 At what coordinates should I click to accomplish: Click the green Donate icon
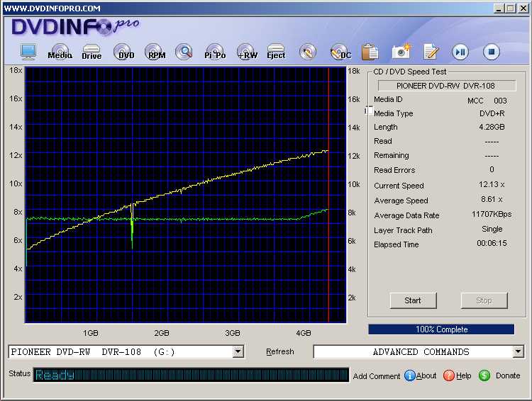[x=484, y=375]
